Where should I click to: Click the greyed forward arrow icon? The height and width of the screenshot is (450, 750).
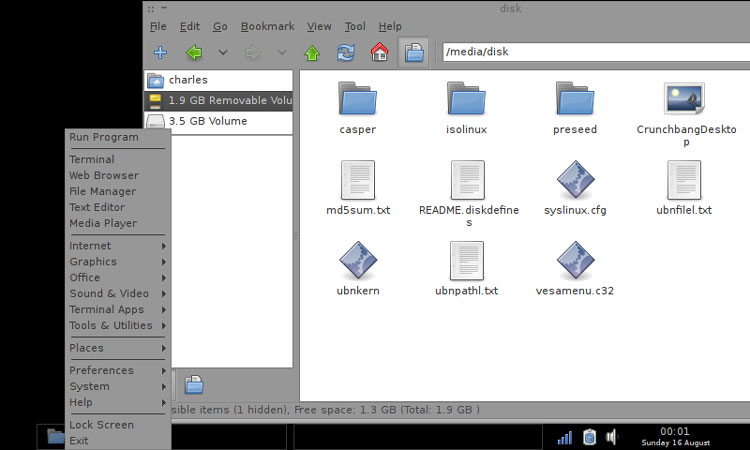253,52
